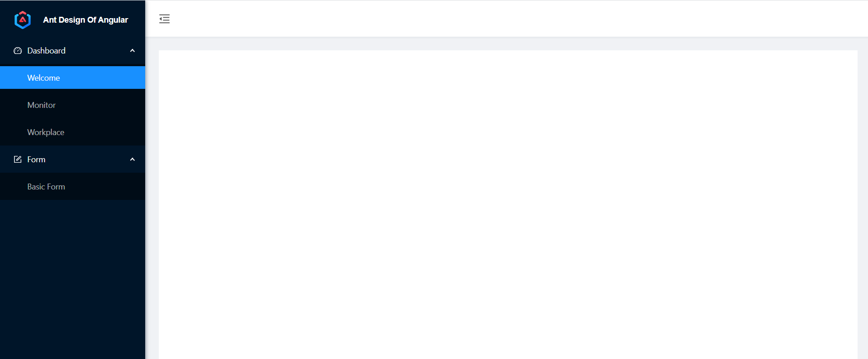
Task: Toggle the Dashboard menu group label
Action: [x=46, y=51]
